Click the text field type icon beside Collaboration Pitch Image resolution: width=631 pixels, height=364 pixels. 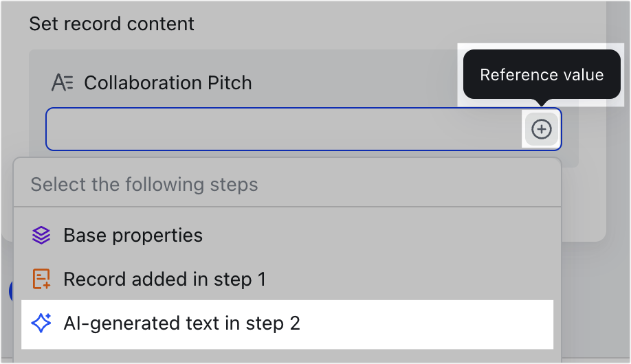pyautogui.click(x=63, y=83)
